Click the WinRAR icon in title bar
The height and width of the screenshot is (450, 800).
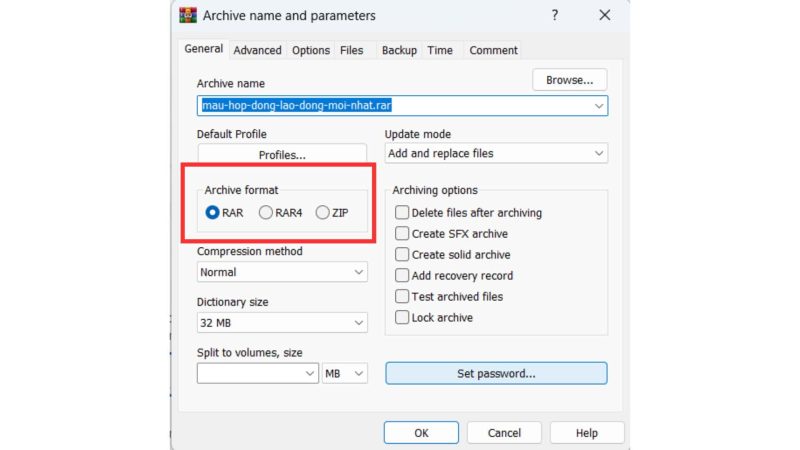click(x=188, y=15)
